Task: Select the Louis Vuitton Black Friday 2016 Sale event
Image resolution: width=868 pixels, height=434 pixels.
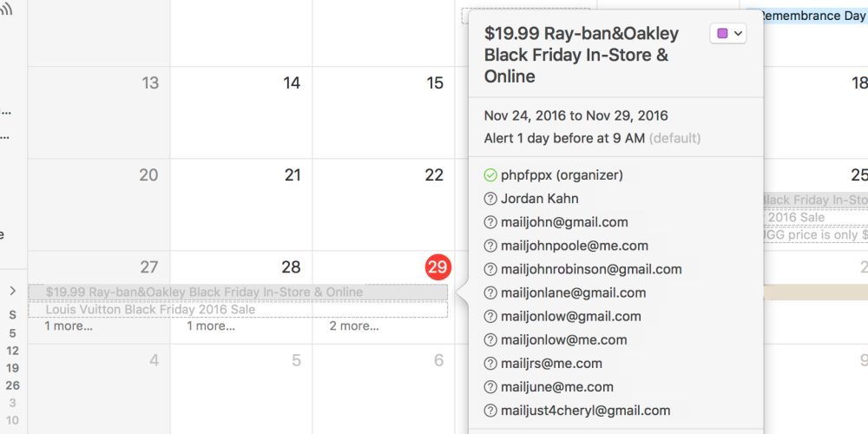Action: (x=150, y=309)
